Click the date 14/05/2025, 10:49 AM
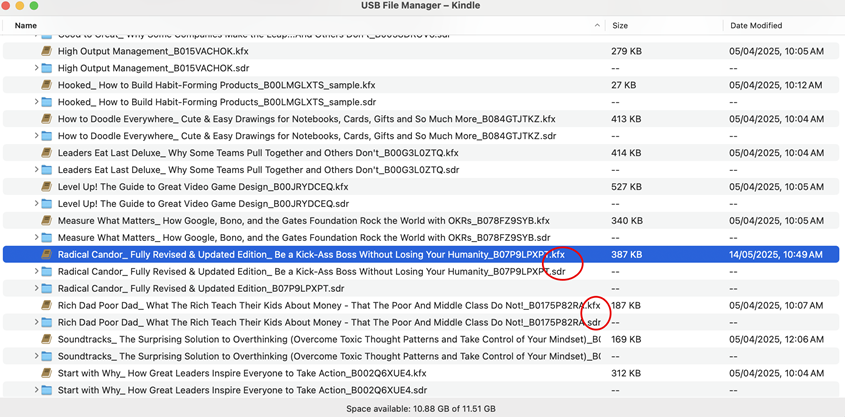845x417 pixels. coord(776,255)
